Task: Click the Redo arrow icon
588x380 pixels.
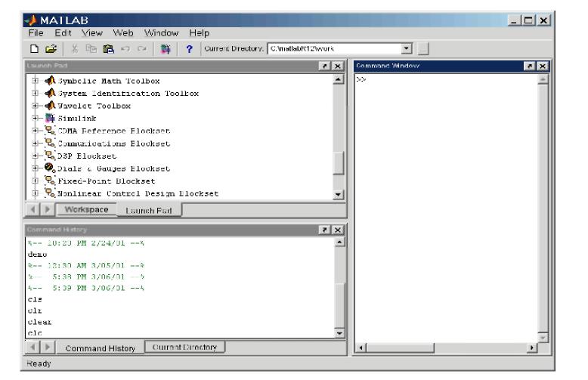Action: (142, 48)
